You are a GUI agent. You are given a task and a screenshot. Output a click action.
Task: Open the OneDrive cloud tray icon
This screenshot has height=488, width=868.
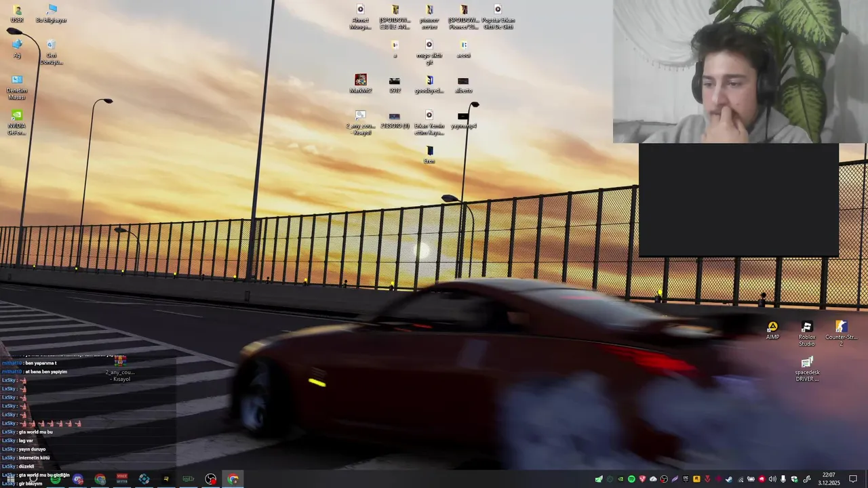(653, 479)
